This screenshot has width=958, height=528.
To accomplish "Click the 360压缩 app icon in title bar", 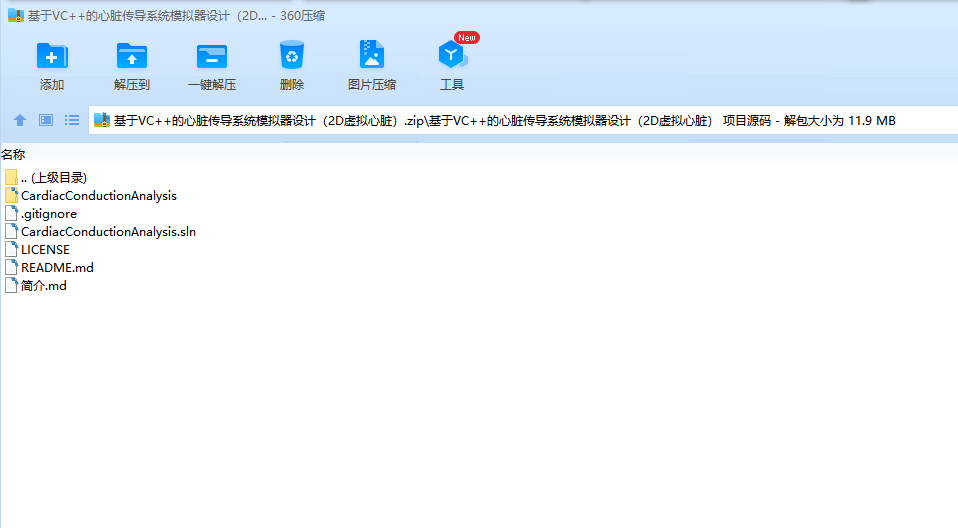I will coord(15,15).
